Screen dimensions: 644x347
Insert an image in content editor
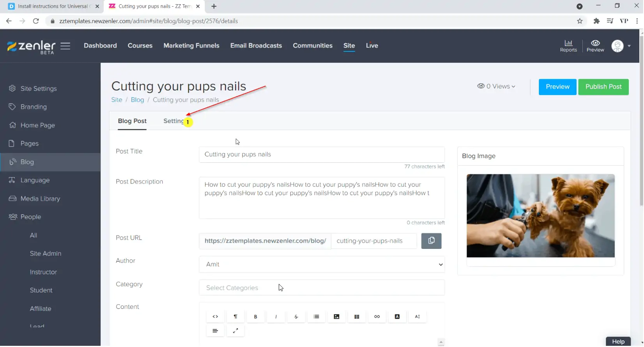[337, 317]
